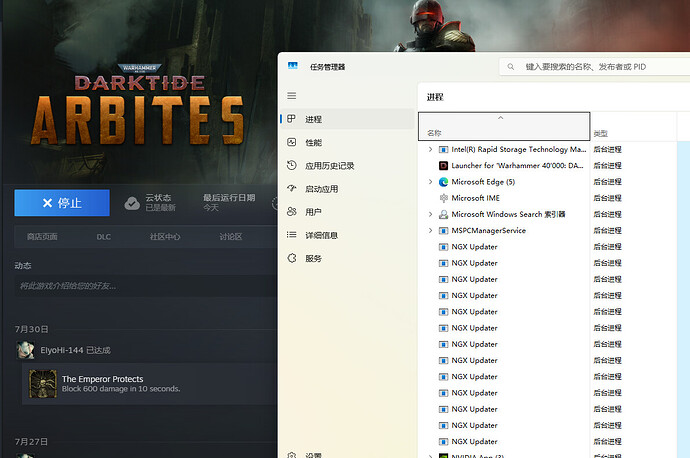Viewport: 690px width, 458px height.
Task: Expand the Microsoft Windows Search 索引器 row
Action: click(x=430, y=214)
